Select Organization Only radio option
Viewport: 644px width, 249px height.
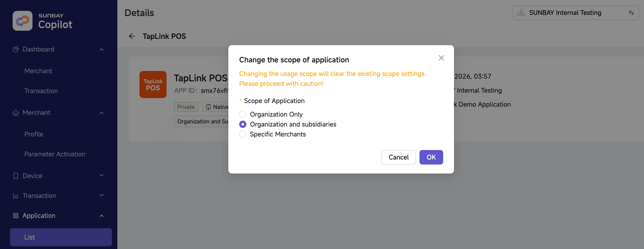[x=243, y=114]
